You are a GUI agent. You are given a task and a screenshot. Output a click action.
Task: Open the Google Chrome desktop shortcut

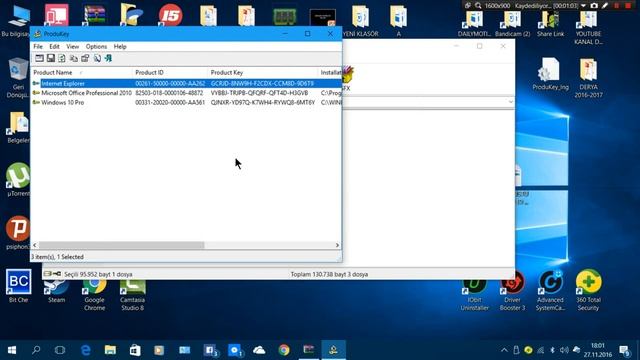(x=94, y=295)
